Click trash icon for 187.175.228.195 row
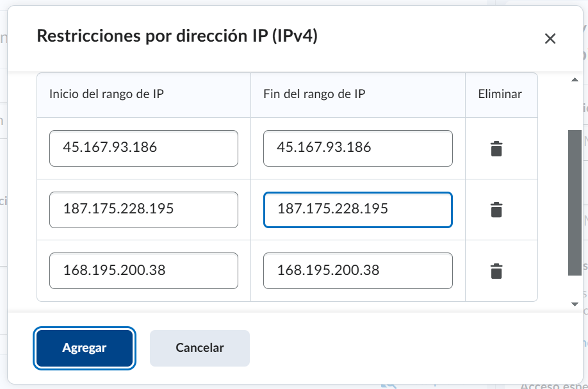 click(496, 210)
